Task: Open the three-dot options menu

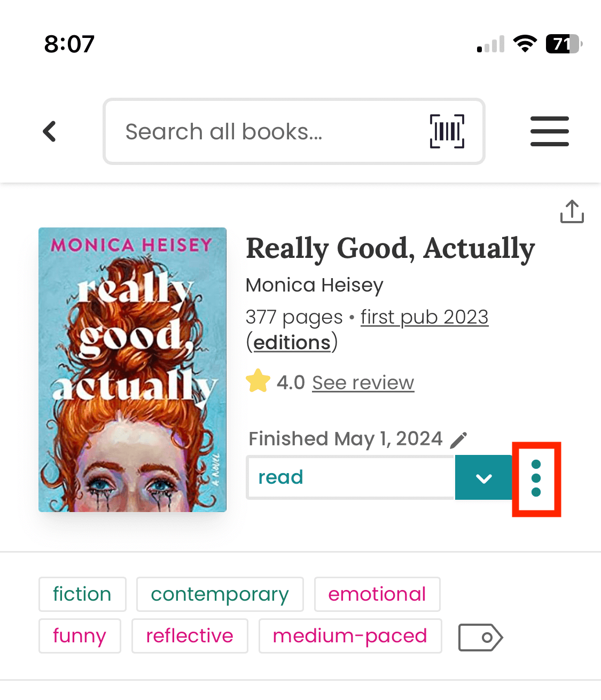Action: tap(536, 479)
